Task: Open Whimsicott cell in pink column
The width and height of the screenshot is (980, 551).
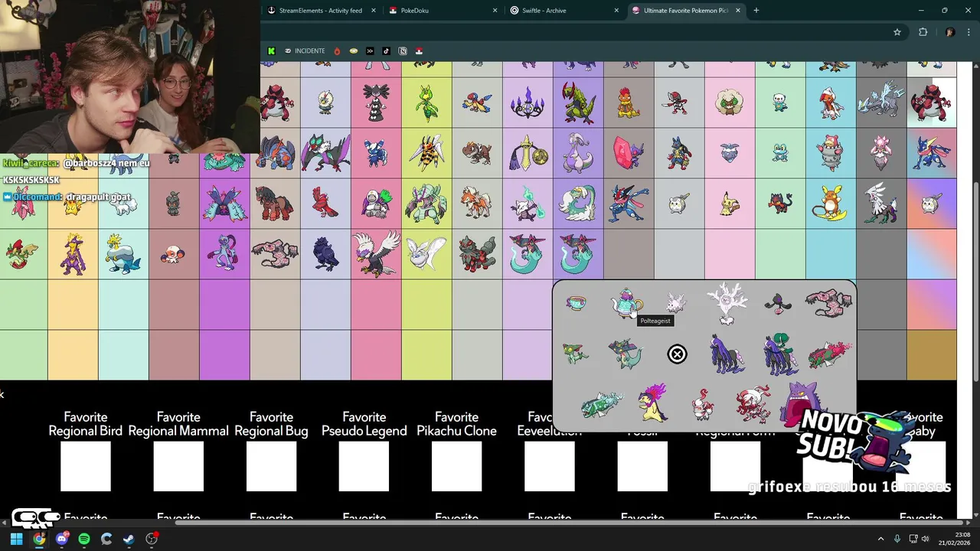Action: click(x=730, y=103)
